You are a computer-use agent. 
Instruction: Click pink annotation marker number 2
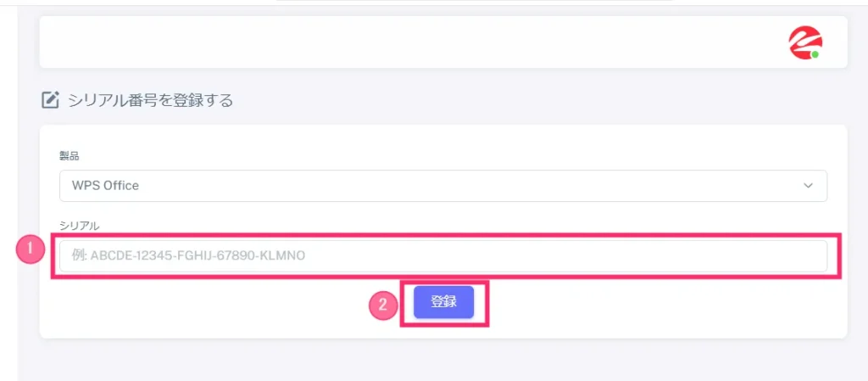pyautogui.click(x=383, y=305)
